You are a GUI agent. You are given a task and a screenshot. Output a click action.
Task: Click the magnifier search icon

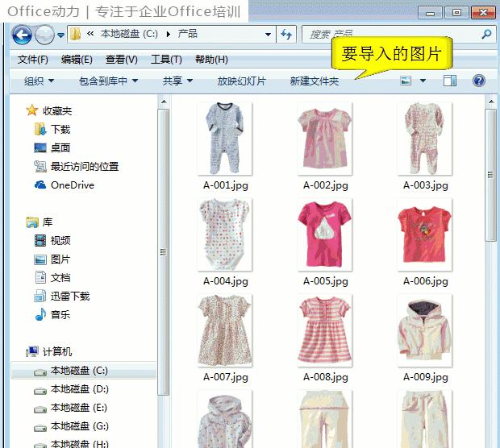coord(486,34)
